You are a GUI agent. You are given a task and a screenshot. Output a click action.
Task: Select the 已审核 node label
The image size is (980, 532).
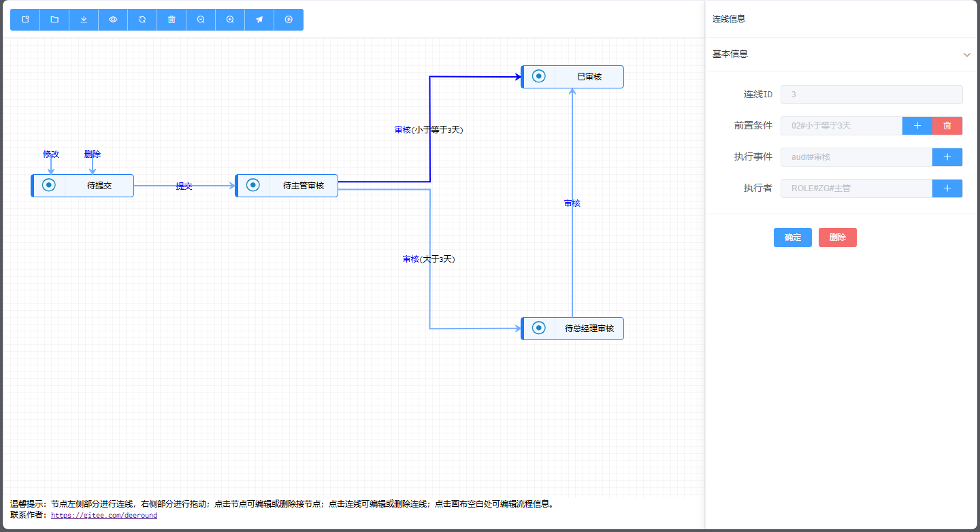[589, 77]
